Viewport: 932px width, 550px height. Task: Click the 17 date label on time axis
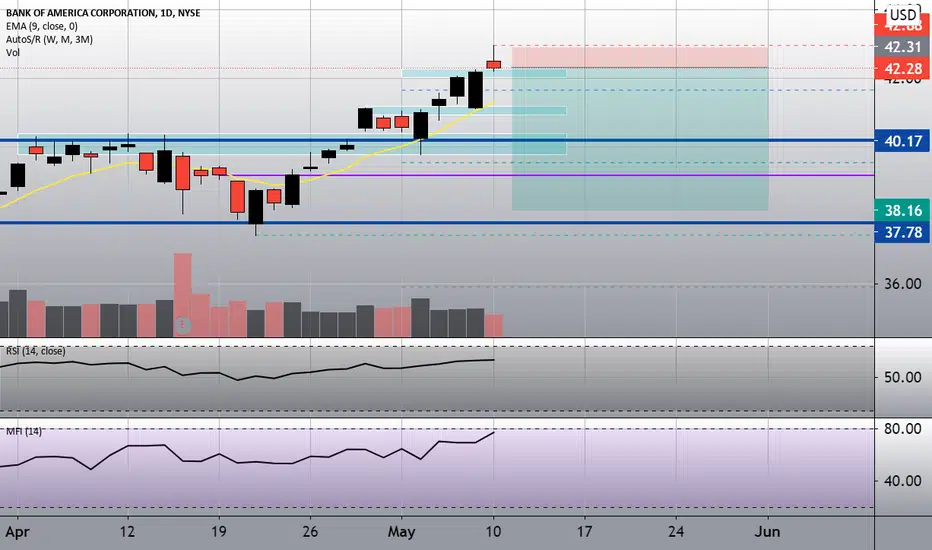click(584, 532)
